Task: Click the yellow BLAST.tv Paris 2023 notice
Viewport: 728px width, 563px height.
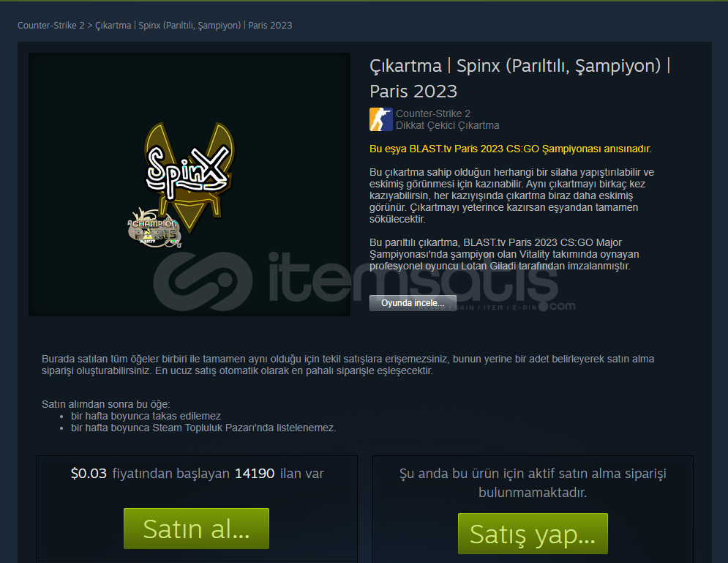Action: 510,149
